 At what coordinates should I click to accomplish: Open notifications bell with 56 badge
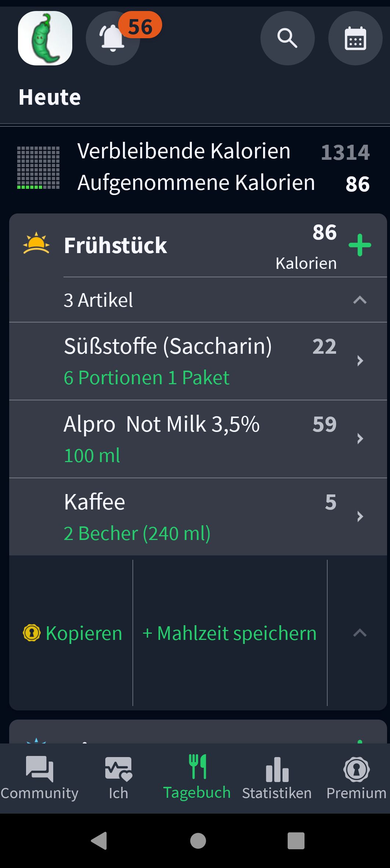[113, 38]
